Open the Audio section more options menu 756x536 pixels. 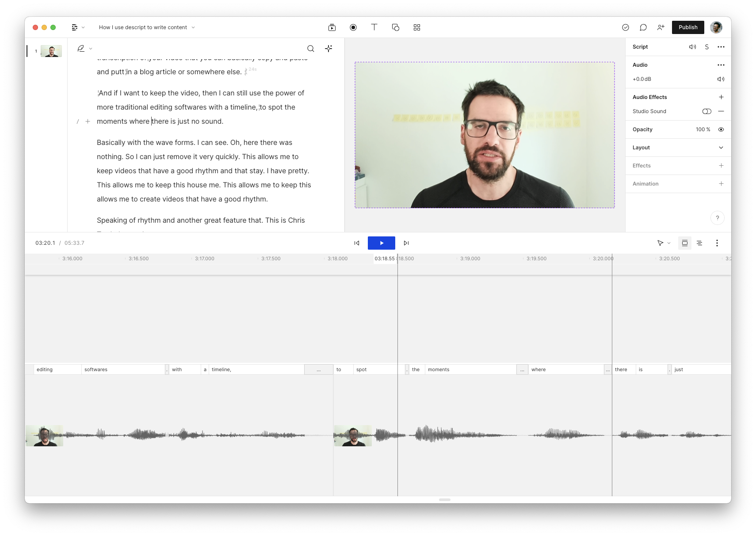click(x=721, y=65)
